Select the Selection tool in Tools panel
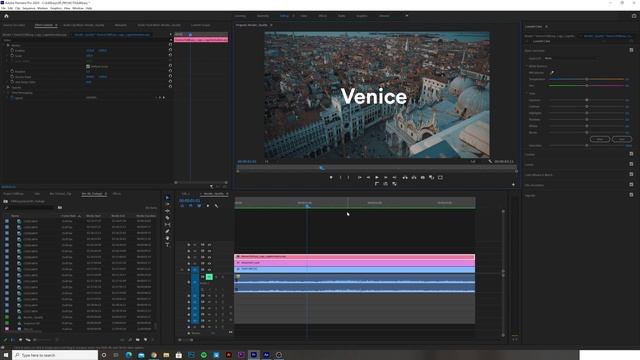This screenshot has width=640, height=360. click(167, 198)
